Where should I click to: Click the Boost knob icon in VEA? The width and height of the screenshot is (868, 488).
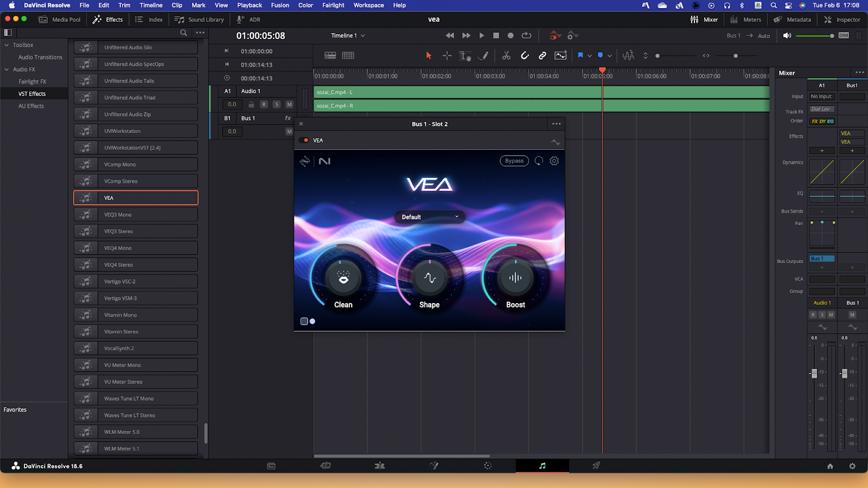coord(515,278)
